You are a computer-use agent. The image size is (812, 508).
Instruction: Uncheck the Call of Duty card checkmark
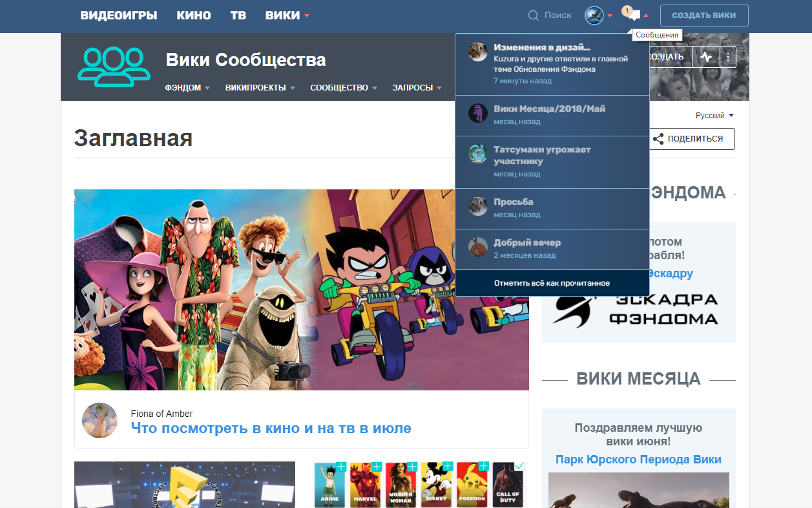click(x=519, y=466)
